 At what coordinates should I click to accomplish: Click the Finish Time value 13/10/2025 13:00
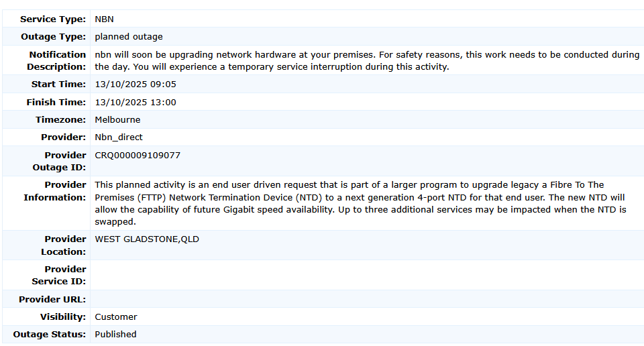click(x=136, y=103)
